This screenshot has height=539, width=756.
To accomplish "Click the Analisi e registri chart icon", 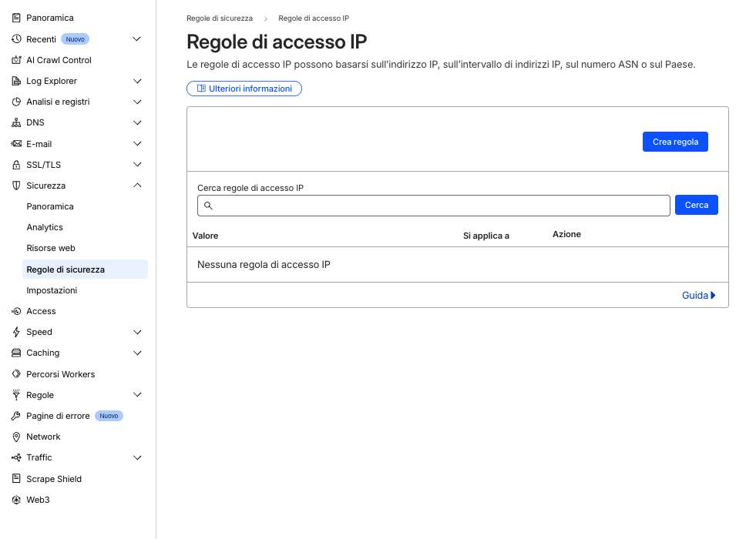I will pyautogui.click(x=16, y=102).
